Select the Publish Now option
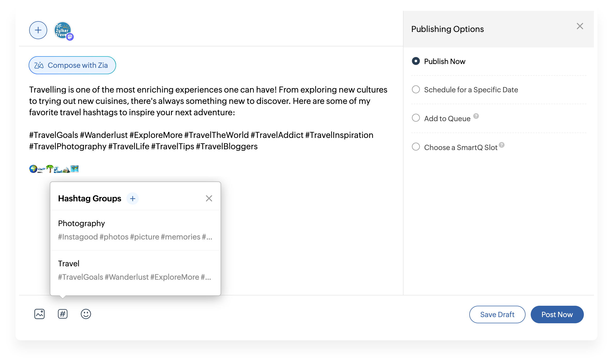The height and width of the screenshot is (364, 613). click(x=416, y=61)
